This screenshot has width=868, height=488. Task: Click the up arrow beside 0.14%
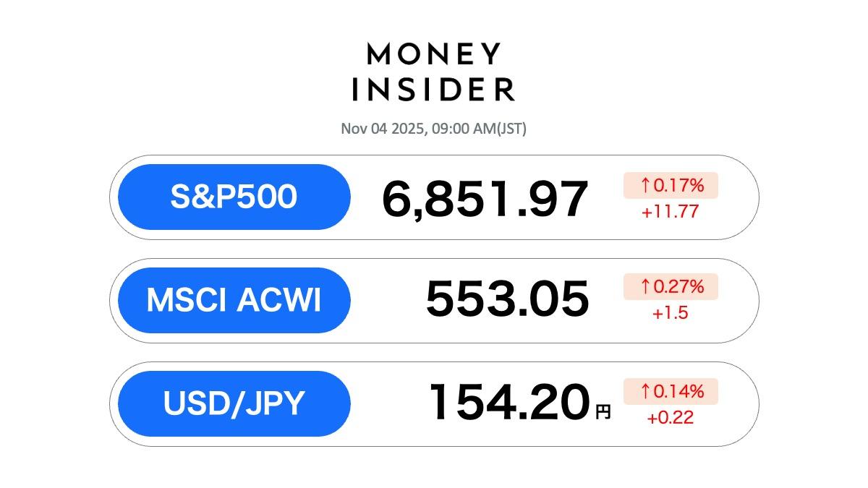tap(644, 391)
